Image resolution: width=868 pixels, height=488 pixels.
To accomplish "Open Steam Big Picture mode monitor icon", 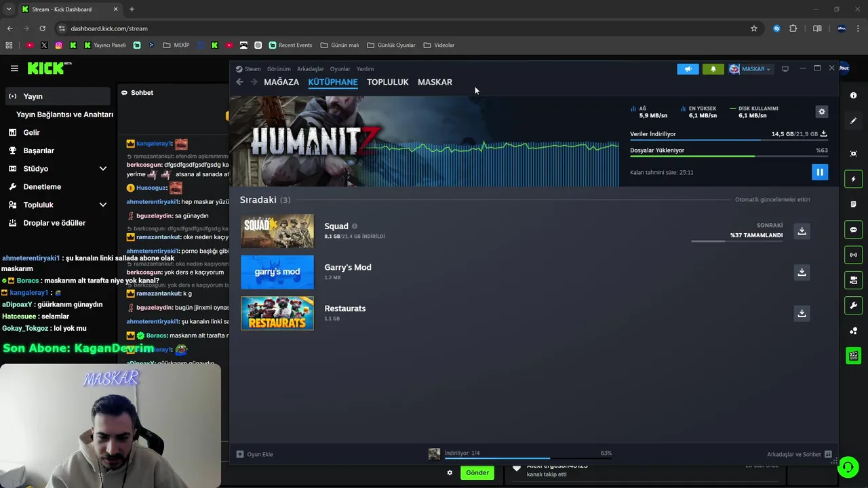I will pos(785,68).
